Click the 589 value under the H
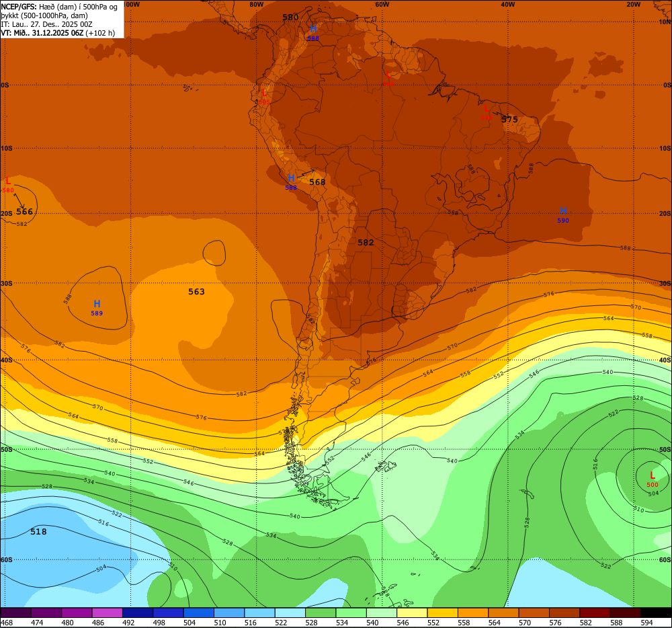672x628 pixels. pyautogui.click(x=97, y=313)
